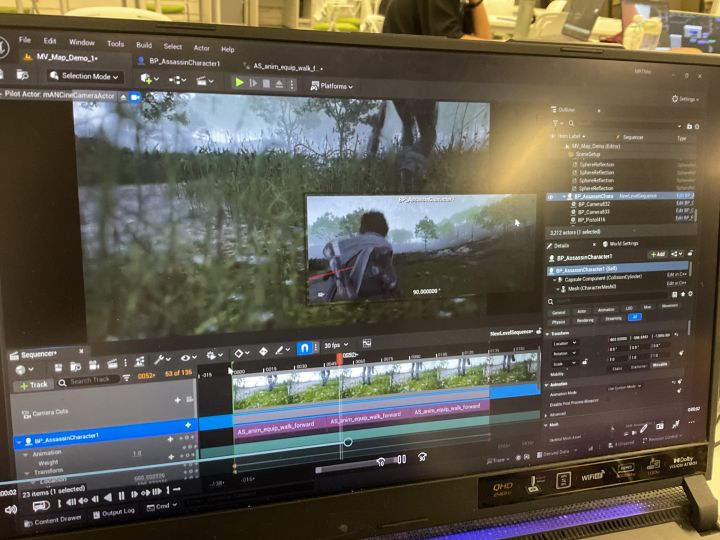Sort by Item Label column header
Image resolution: width=720 pixels, height=540 pixels.
click(571, 136)
